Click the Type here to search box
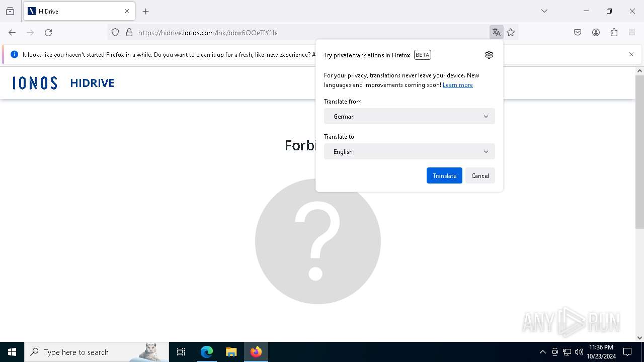The height and width of the screenshot is (362, 644). coord(97,352)
